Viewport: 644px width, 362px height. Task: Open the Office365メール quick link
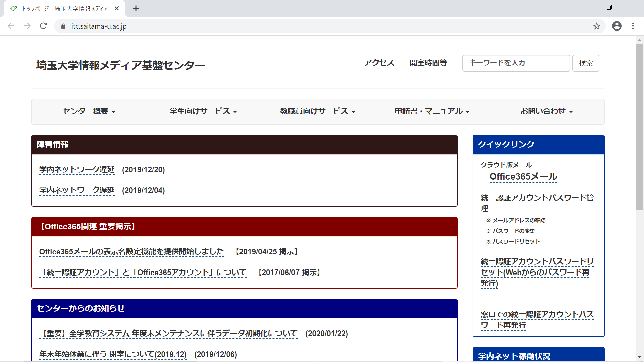(x=524, y=177)
